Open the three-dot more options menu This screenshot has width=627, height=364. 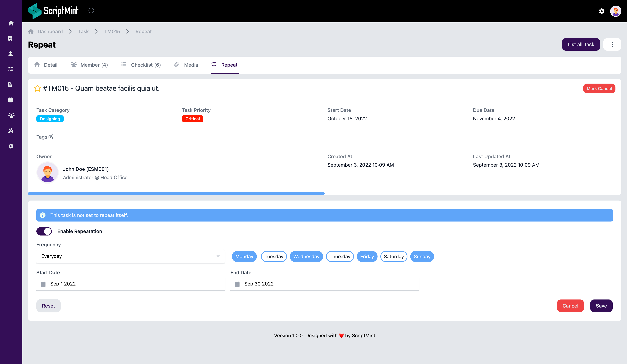tap(612, 45)
